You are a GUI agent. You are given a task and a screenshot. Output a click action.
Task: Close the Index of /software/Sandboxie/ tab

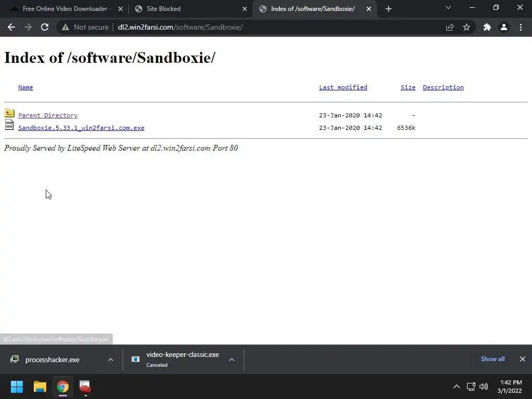[x=369, y=9]
